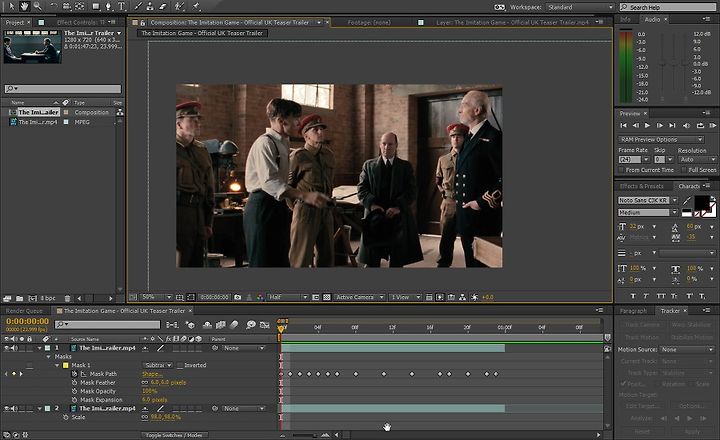Open layer 1 Parent None dropdown
This screenshot has width=720, height=440.
coord(243,348)
